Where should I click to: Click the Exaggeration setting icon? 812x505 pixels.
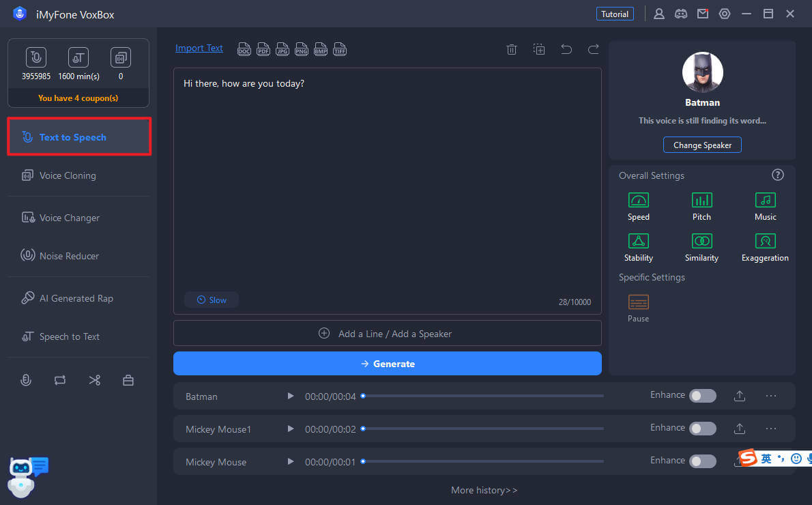pos(765,242)
